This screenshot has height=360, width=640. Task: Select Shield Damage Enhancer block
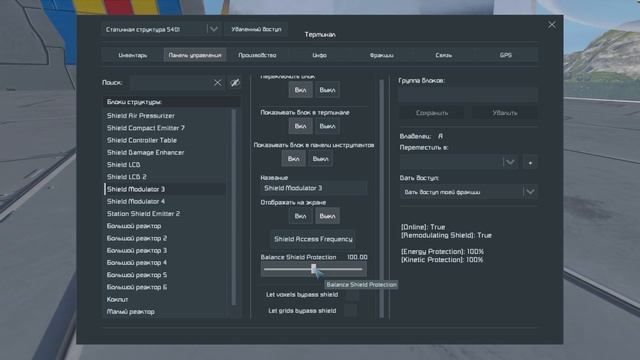[x=165, y=153]
